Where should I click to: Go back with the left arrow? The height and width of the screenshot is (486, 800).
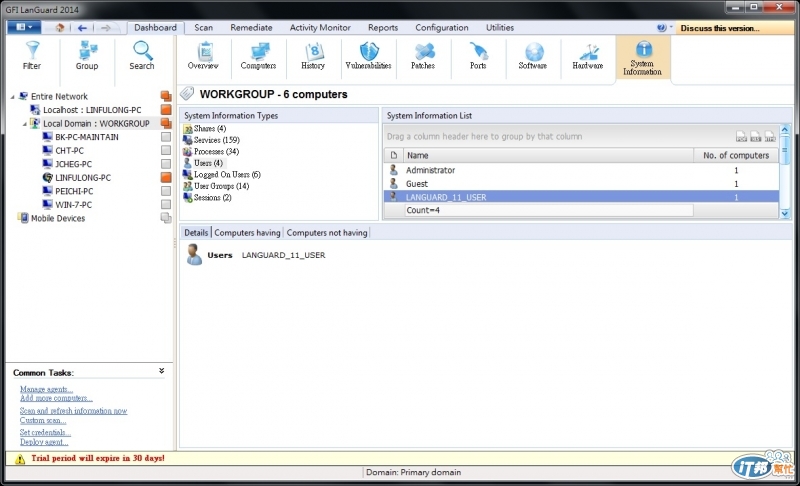coord(82,28)
